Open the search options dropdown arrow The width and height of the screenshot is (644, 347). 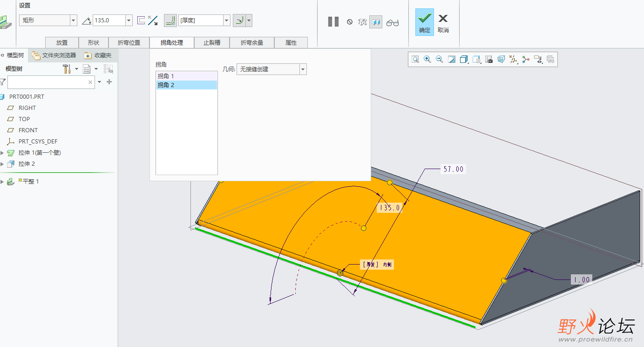pos(99,82)
